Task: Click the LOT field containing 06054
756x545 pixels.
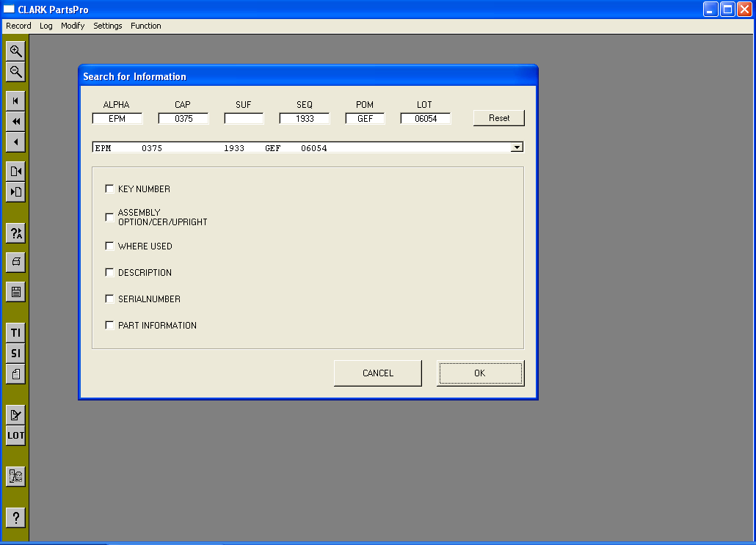Action: click(425, 119)
